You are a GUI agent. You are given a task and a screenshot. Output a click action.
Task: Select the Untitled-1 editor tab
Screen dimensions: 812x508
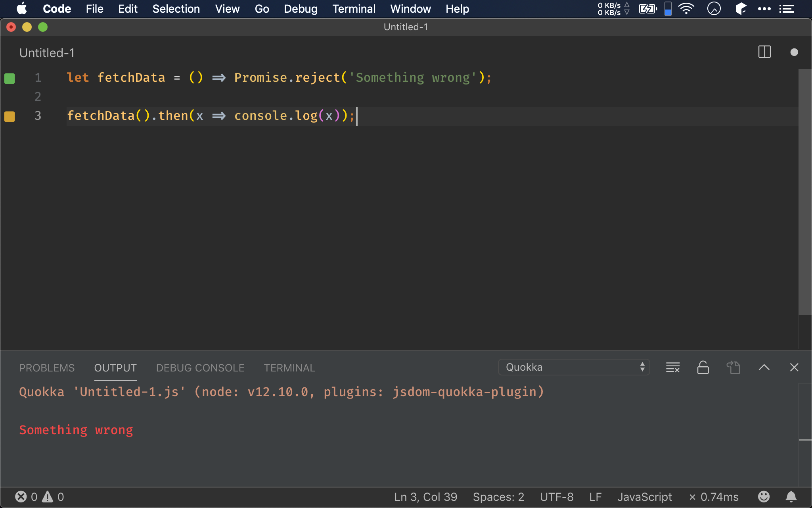tap(47, 53)
